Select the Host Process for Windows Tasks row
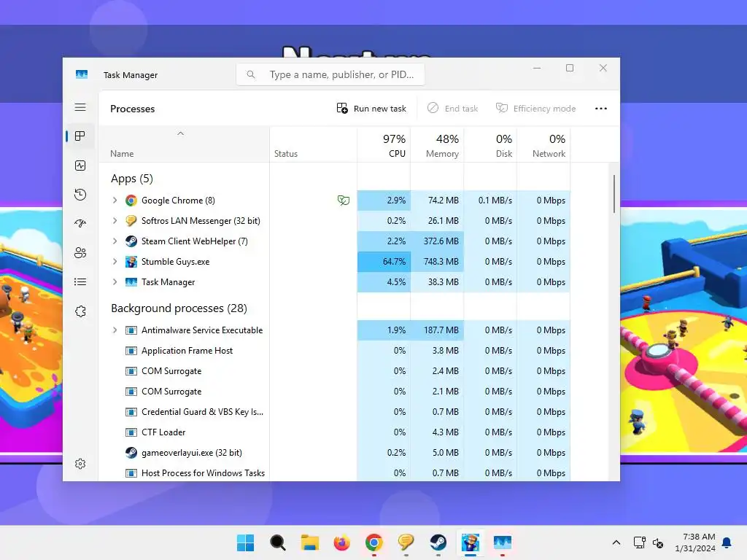 (x=334, y=472)
